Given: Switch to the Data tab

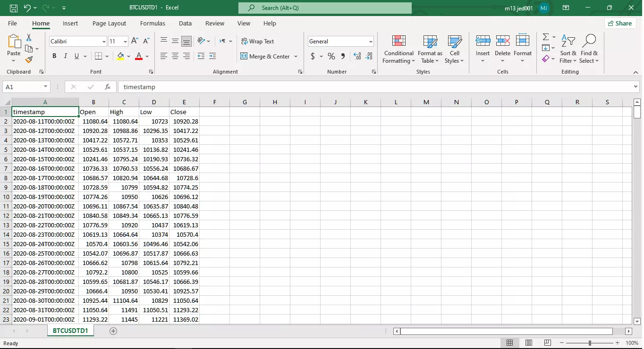Looking at the screenshot, I should coord(185,23).
